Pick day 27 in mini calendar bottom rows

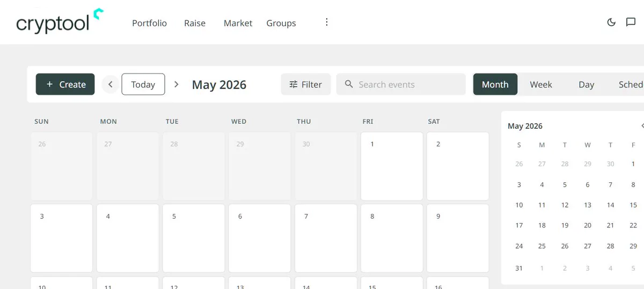point(588,246)
